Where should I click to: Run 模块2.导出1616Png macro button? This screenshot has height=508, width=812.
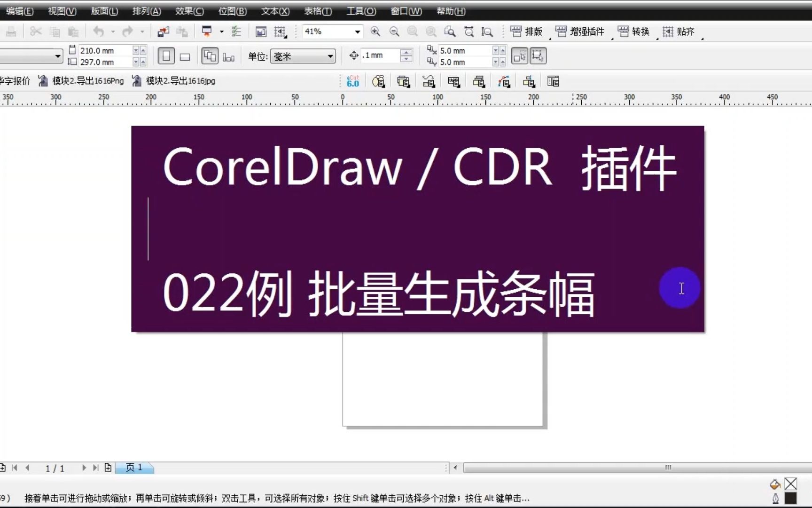click(81, 81)
